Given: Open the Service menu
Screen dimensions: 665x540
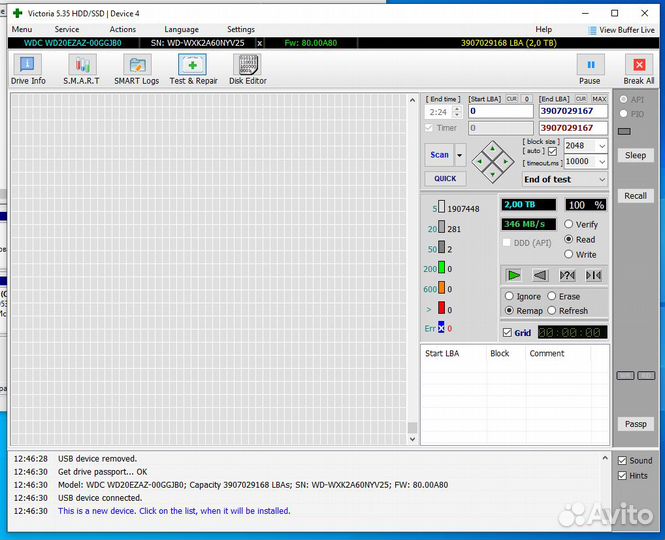Looking at the screenshot, I should click(67, 30).
